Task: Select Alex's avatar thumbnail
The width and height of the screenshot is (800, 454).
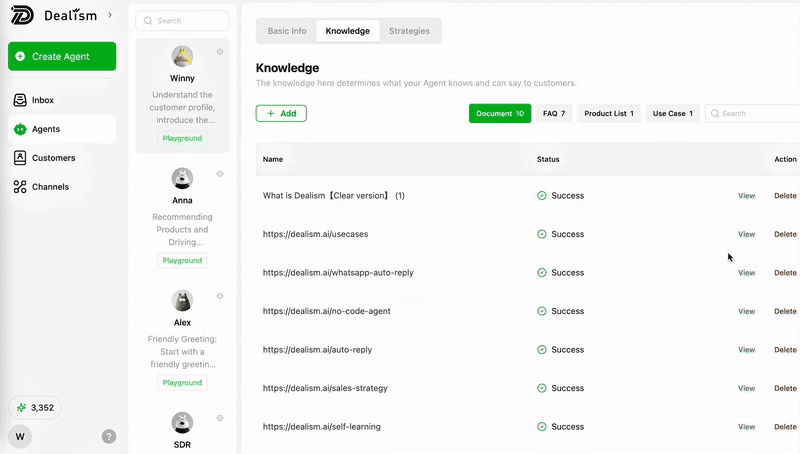Action: [x=182, y=300]
